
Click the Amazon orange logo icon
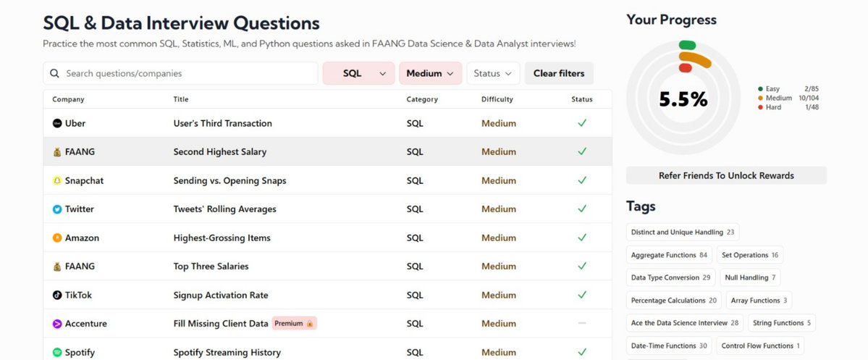[x=57, y=238]
